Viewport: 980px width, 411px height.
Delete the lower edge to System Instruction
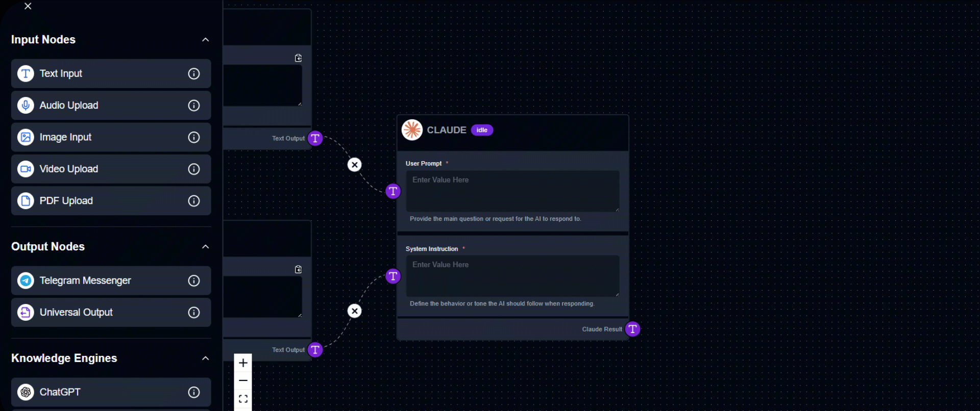(354, 311)
